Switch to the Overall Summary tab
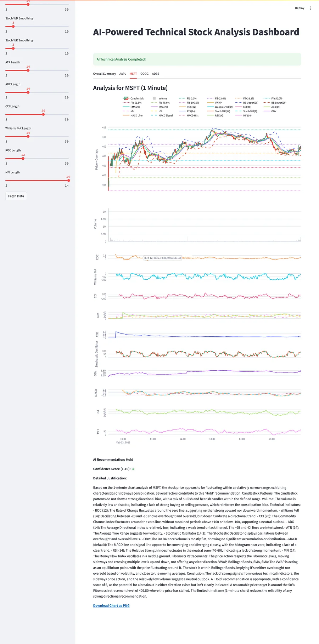This screenshot has height=644, width=319. 105,74
